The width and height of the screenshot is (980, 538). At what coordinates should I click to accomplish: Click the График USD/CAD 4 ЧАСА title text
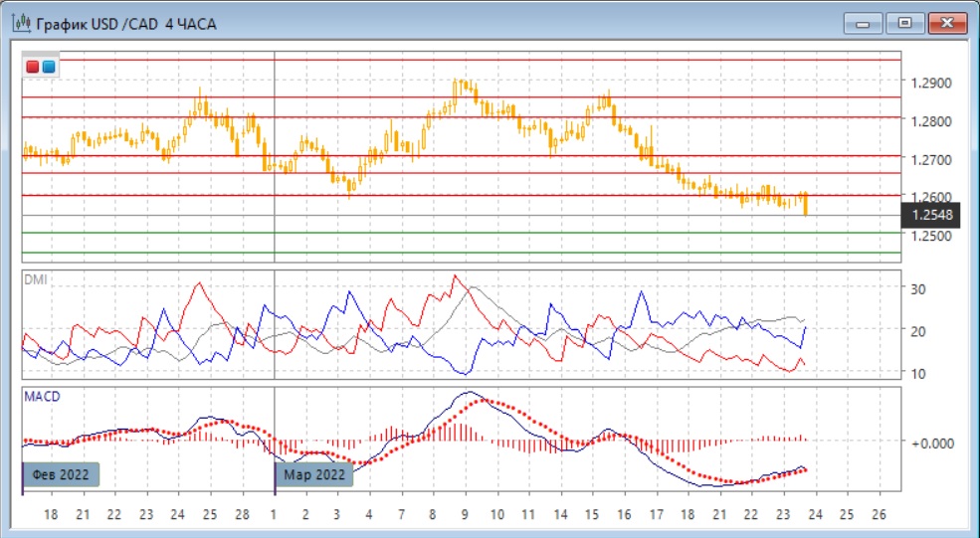[x=125, y=23]
